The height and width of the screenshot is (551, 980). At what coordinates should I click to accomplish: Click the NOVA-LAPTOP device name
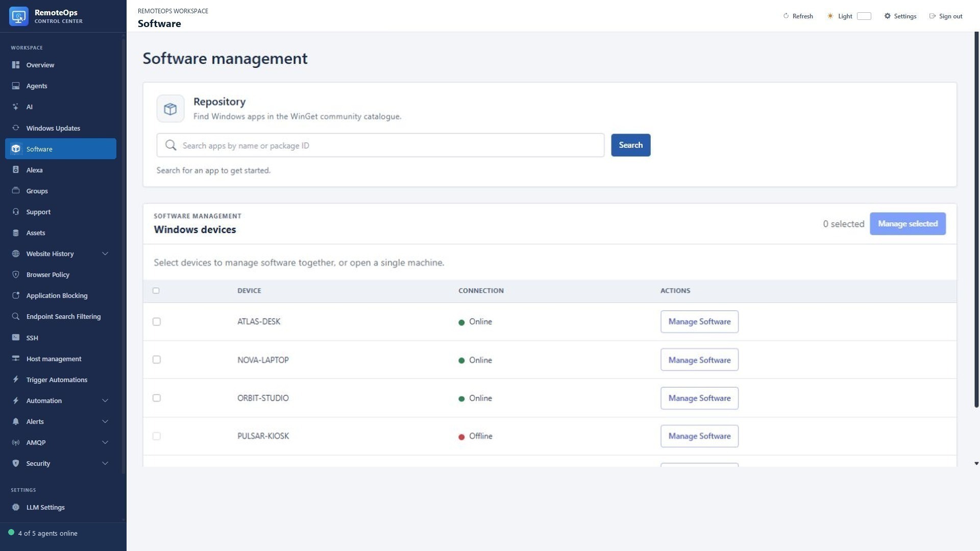point(263,360)
